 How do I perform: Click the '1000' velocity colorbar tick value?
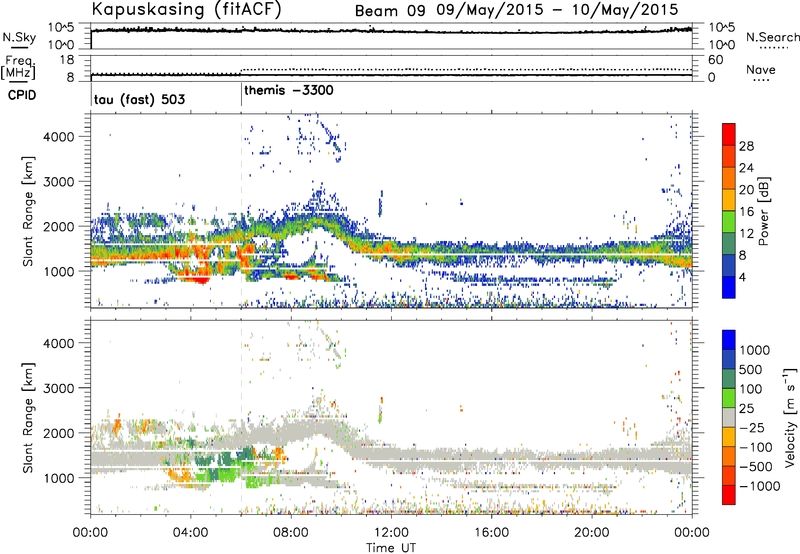point(755,350)
